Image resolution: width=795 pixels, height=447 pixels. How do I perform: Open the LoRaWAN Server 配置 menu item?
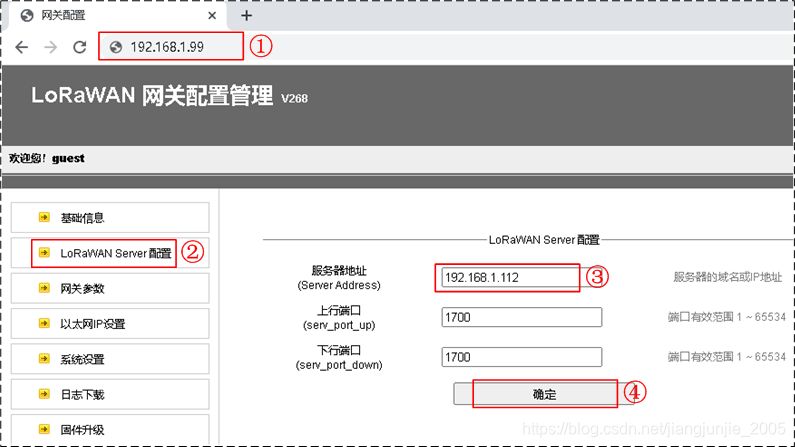click(110, 253)
